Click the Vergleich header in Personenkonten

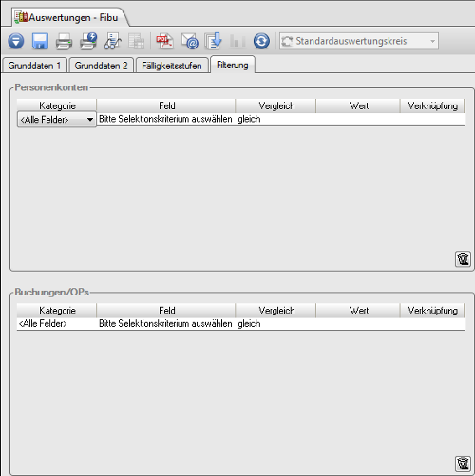[275, 105]
